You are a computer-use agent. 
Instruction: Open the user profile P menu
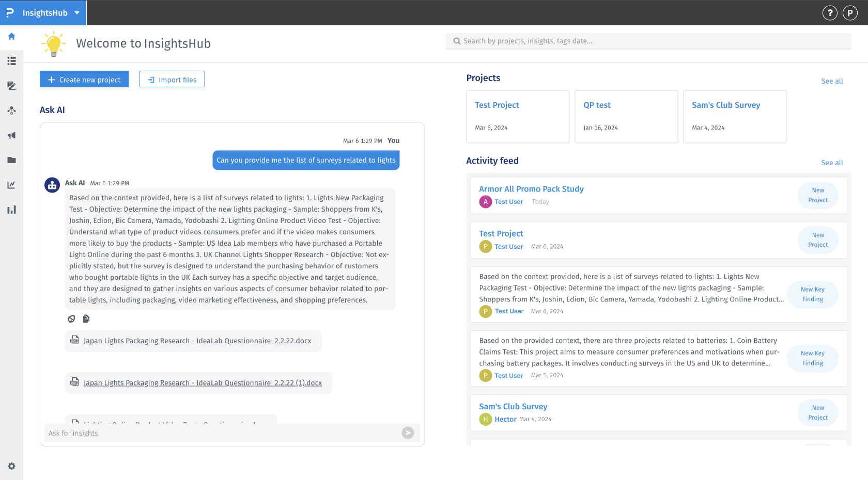[x=850, y=13]
